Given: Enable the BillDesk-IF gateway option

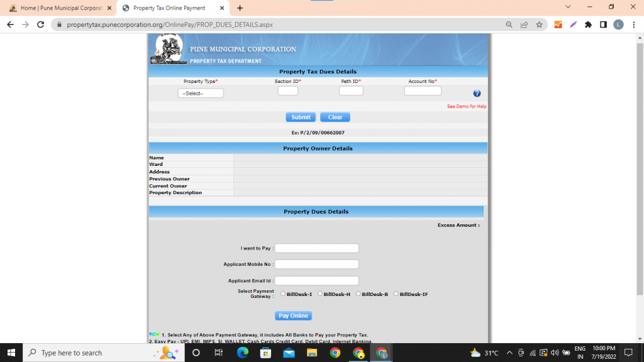Looking at the screenshot, I should [396, 293].
